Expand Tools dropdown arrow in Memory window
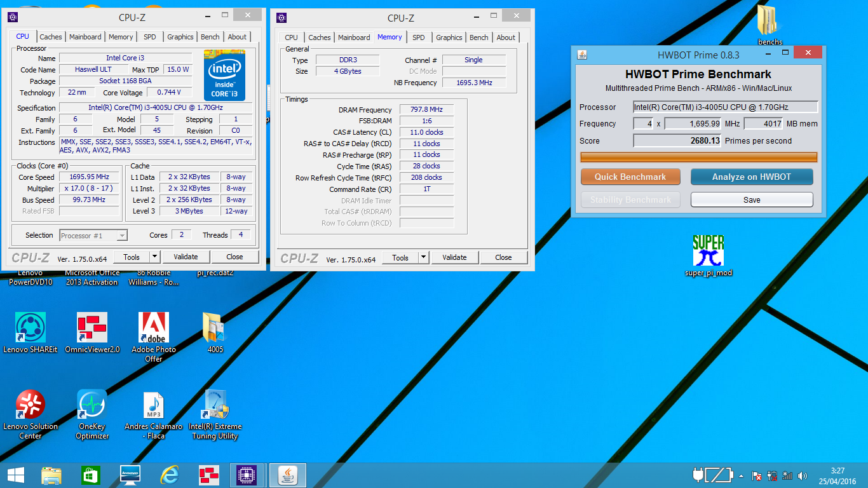Viewport: 868px width, 488px height. click(423, 257)
